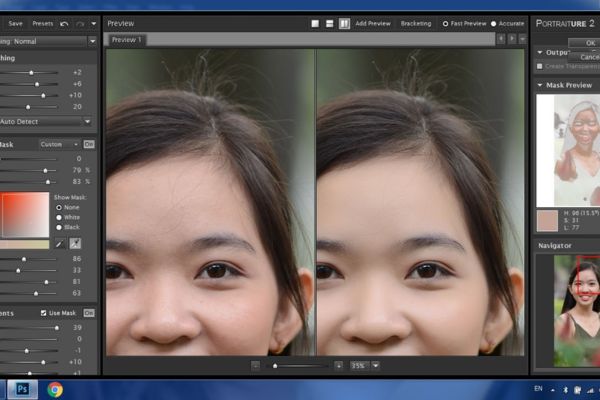Select the second eyedropper expand tool

(75, 243)
